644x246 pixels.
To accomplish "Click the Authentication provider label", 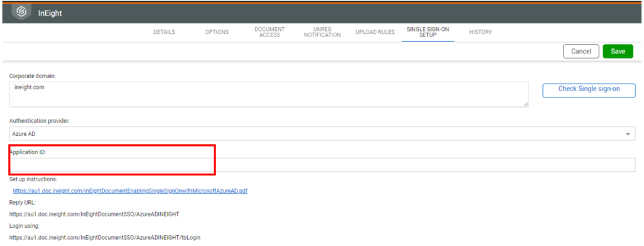I will tap(40, 121).
